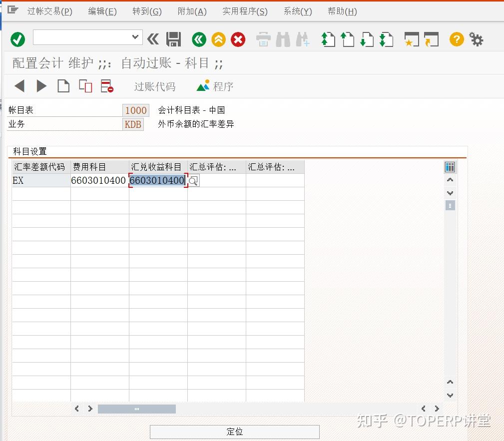Confirm entry with the green checkmark icon
504x441 pixels.
coord(17,39)
